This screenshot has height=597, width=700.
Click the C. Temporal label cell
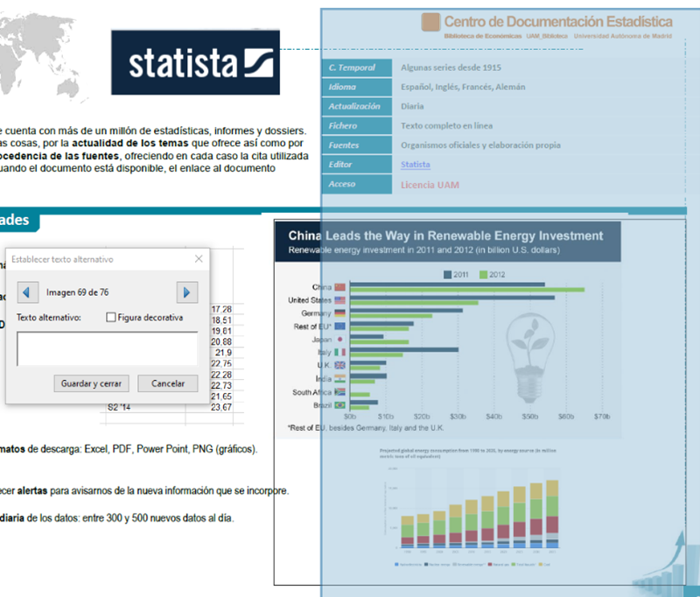pos(357,68)
